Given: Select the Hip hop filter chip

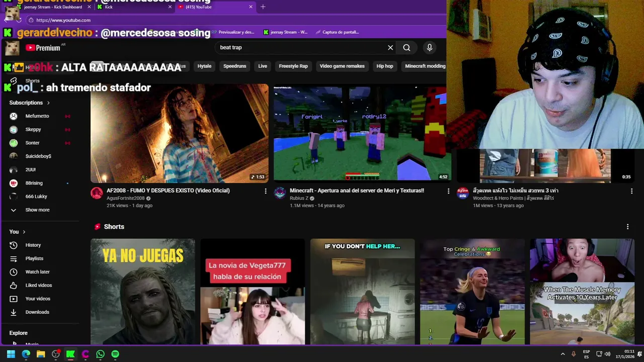Looking at the screenshot, I should [385, 66].
